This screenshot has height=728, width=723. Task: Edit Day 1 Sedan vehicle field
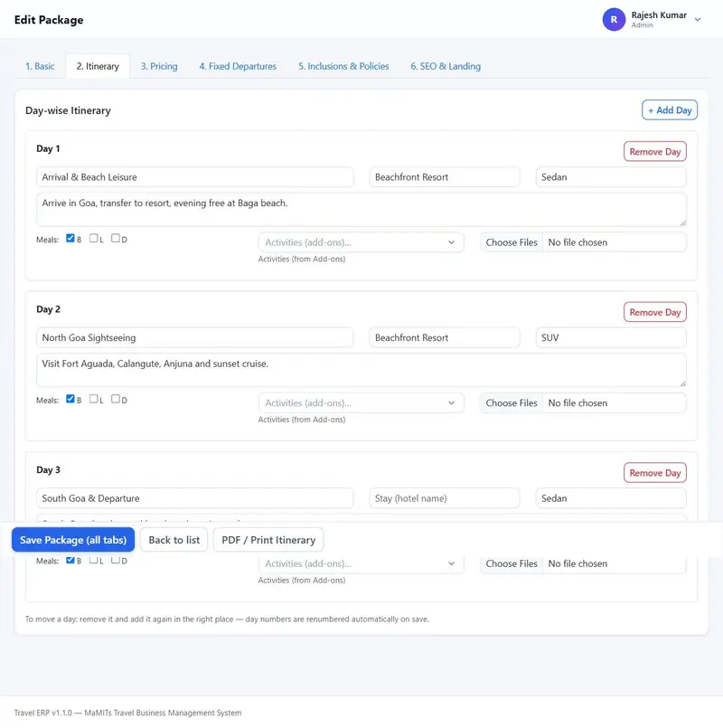(x=611, y=177)
